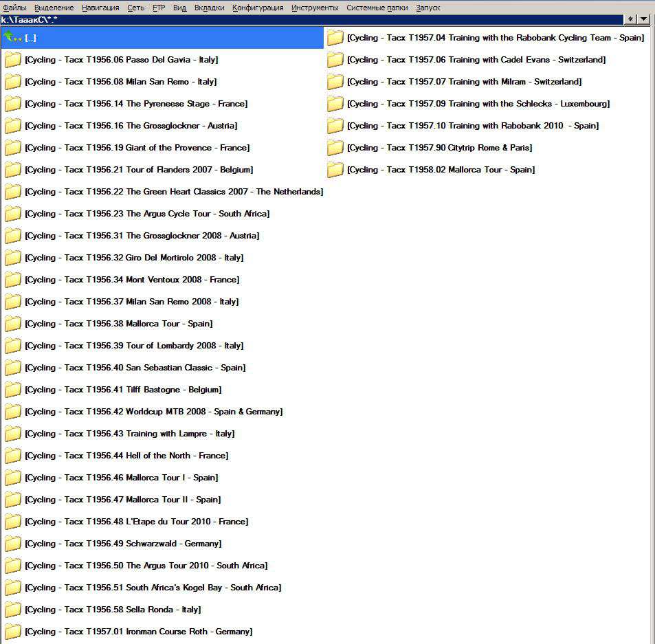Viewport: 655px width, 644px height.
Task: Open the Файлы menu
Action: click(x=14, y=8)
